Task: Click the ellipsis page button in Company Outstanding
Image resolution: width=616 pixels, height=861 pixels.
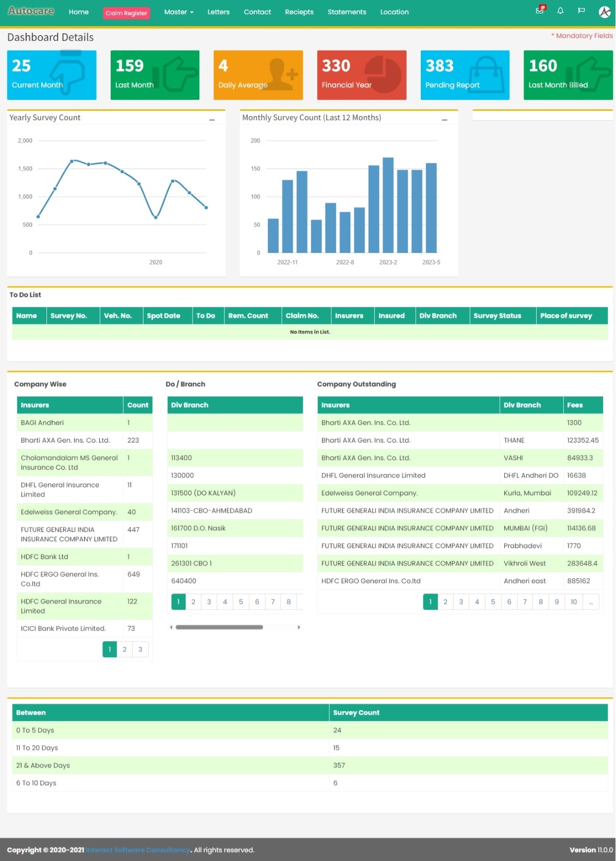Action: [x=591, y=602]
